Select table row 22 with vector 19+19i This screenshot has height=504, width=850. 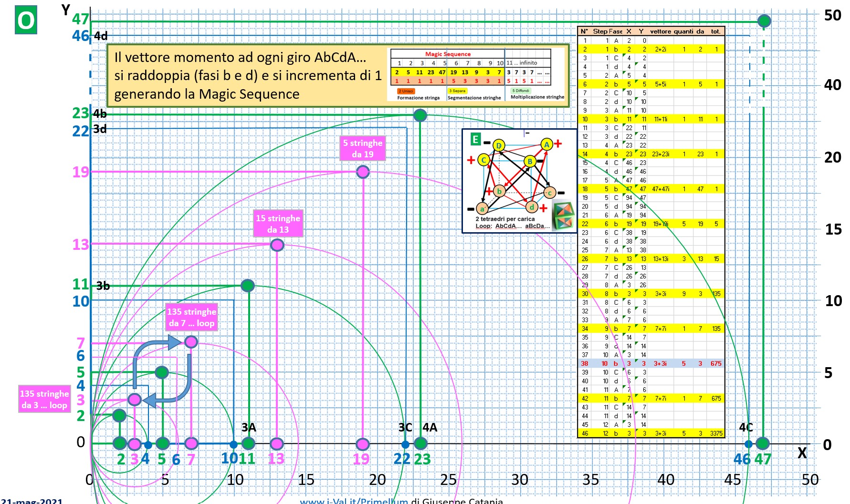(651, 224)
